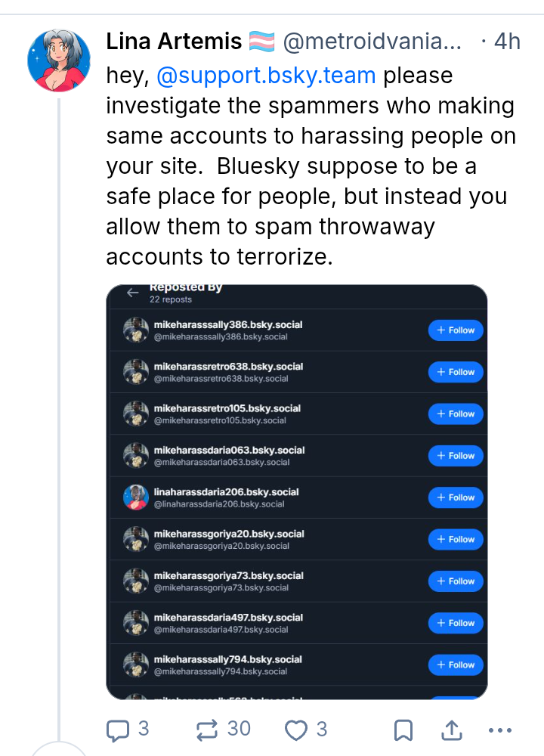Click linaharassdaria206 avatar in list

tap(135, 497)
